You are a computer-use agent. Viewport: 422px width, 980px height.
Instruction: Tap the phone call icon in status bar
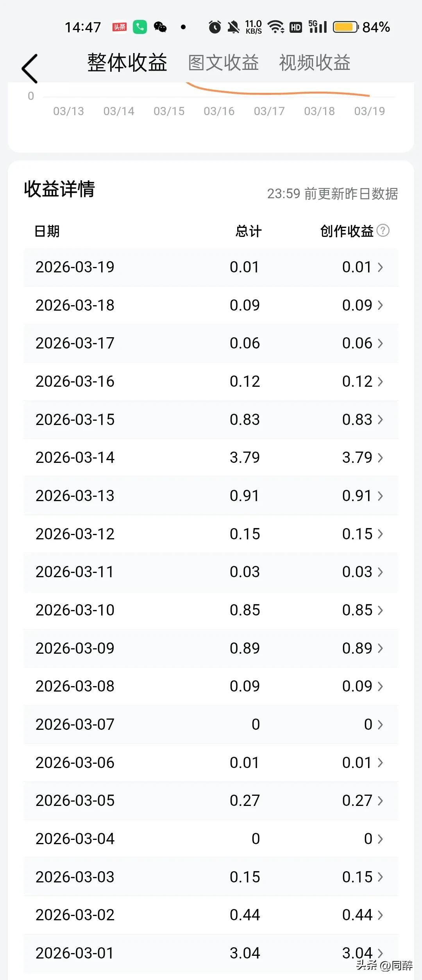(x=140, y=27)
